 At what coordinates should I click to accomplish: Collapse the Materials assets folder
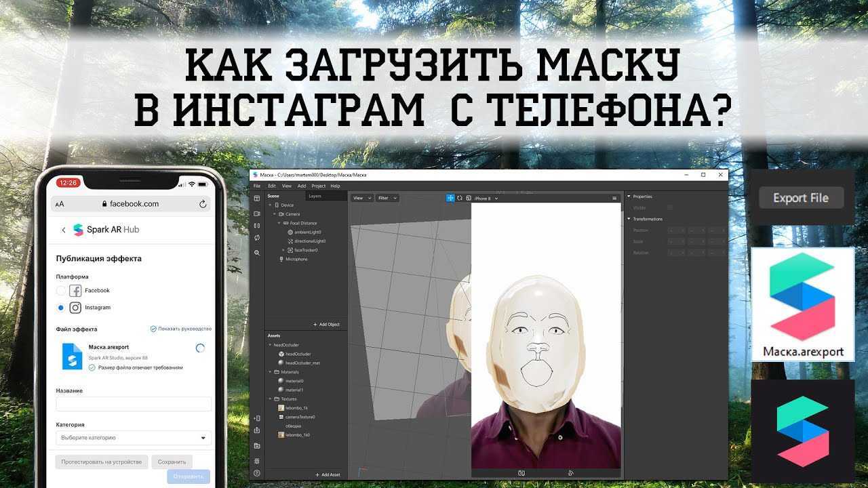(x=270, y=372)
